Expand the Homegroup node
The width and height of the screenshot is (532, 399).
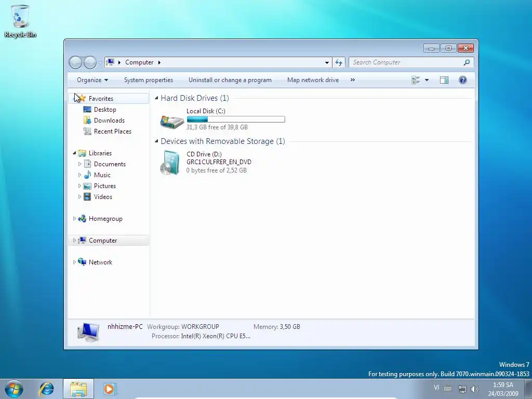[x=74, y=219]
